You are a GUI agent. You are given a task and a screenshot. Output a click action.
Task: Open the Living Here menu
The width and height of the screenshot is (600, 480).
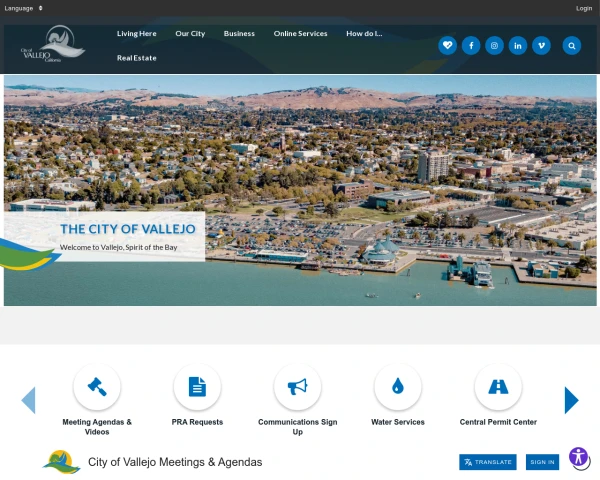pos(137,34)
